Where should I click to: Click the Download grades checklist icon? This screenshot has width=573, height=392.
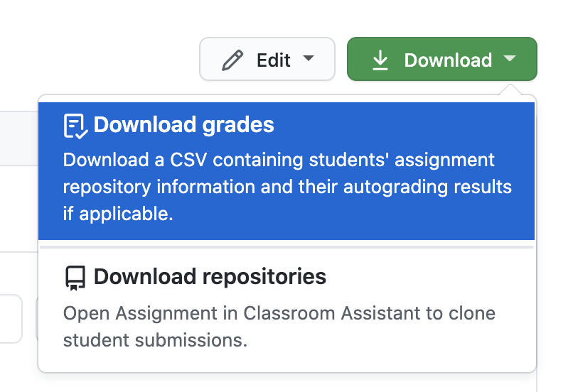coord(75,126)
